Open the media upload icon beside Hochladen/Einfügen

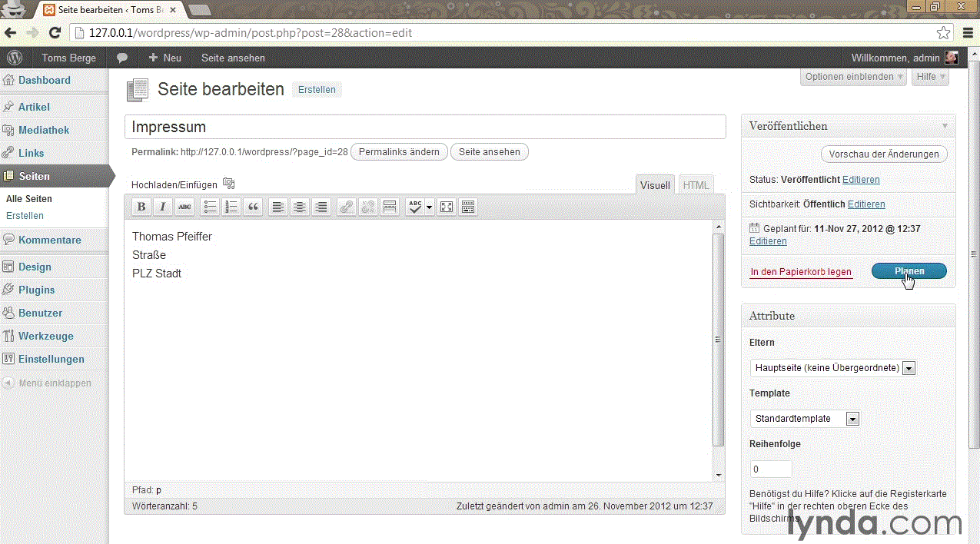228,184
